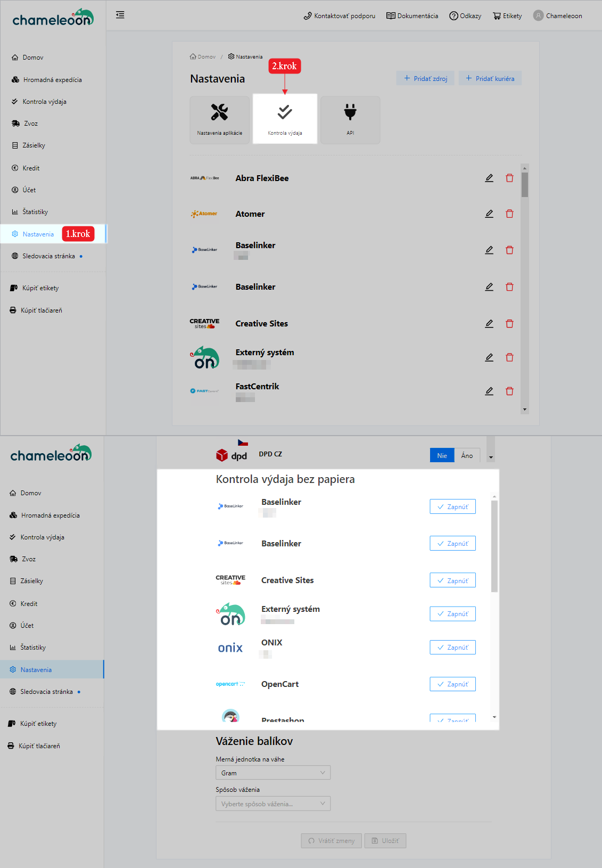Viewport: 602px width, 868px height.
Task: Edit the FastCentrik source entry
Action: click(x=489, y=391)
